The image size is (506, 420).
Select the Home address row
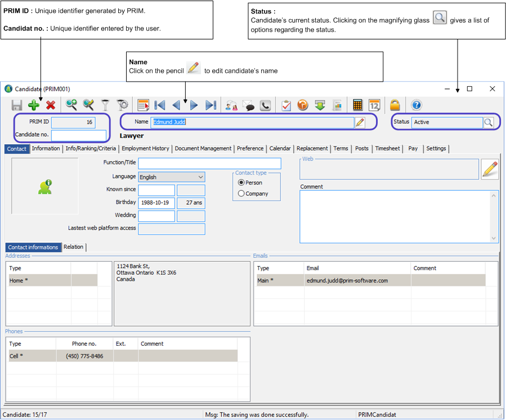coord(39,280)
